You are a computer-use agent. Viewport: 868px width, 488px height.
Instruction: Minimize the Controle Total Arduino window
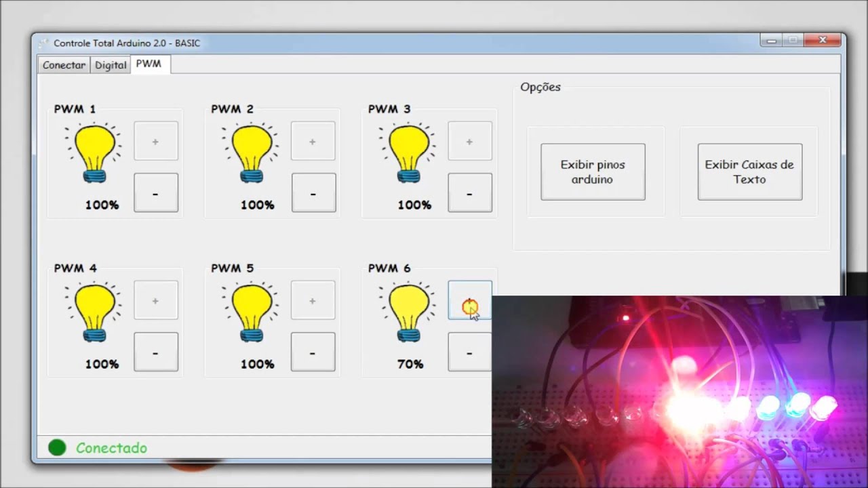[771, 41]
